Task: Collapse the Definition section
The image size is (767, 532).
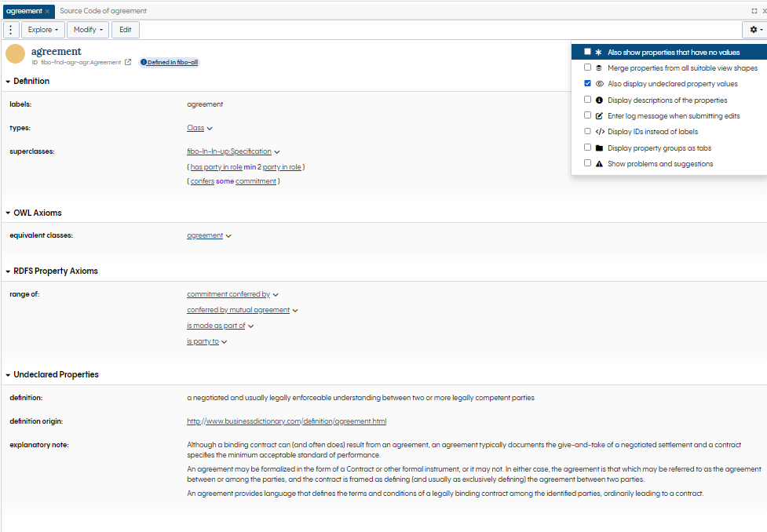Action: pyautogui.click(x=9, y=82)
